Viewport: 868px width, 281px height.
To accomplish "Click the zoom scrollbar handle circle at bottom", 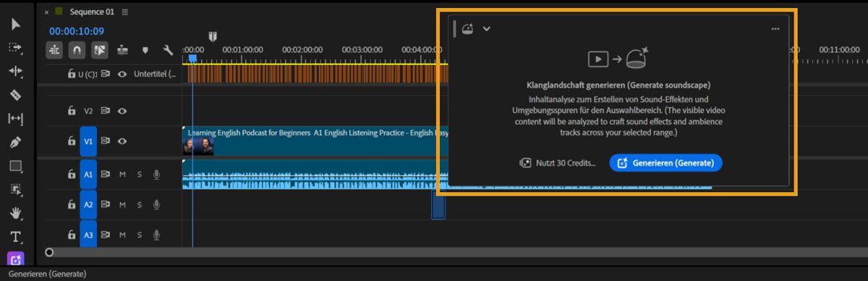I will 49,253.
